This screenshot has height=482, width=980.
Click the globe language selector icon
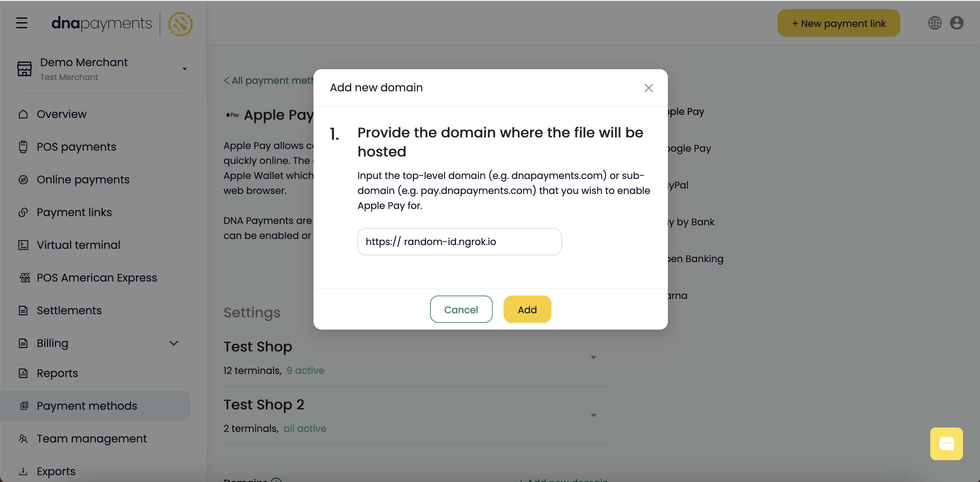935,23
